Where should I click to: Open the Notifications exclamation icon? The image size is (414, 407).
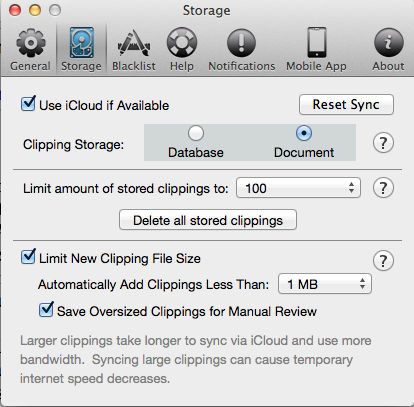pos(242,43)
